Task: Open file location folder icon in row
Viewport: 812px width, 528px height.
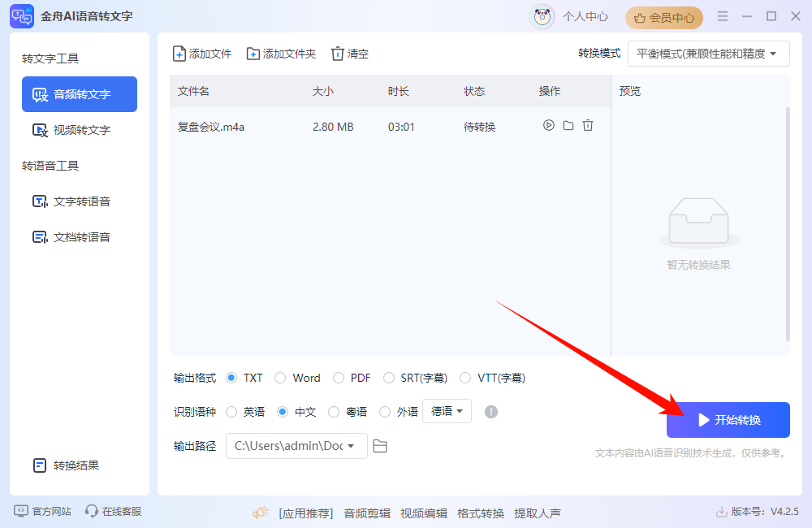Action: coord(568,126)
